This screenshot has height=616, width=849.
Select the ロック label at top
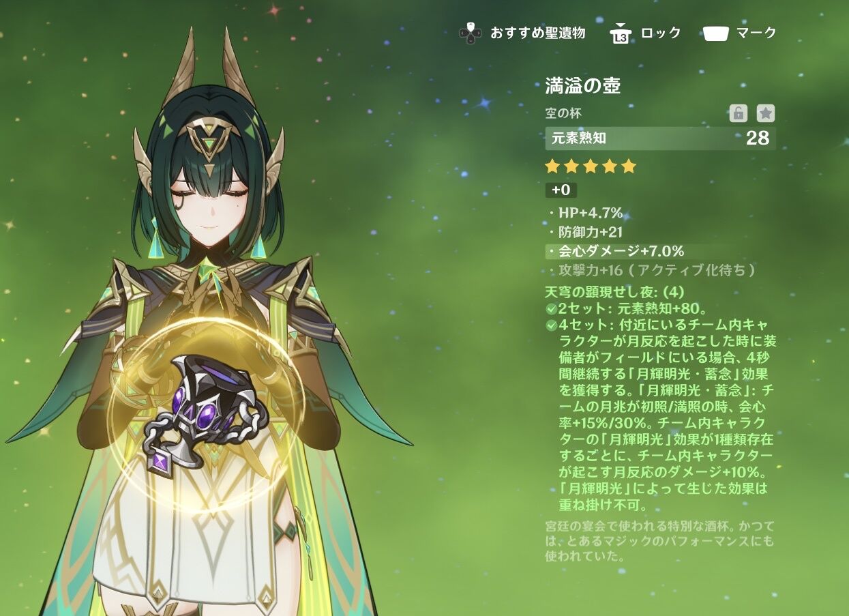pos(661,33)
